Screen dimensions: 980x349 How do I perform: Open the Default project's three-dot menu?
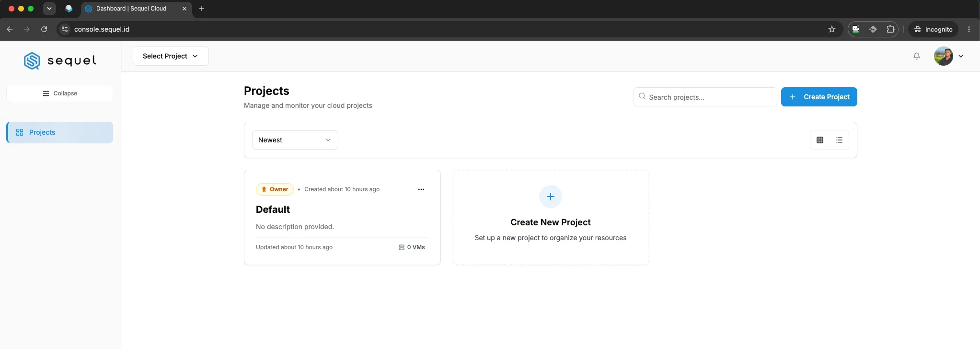pos(421,189)
